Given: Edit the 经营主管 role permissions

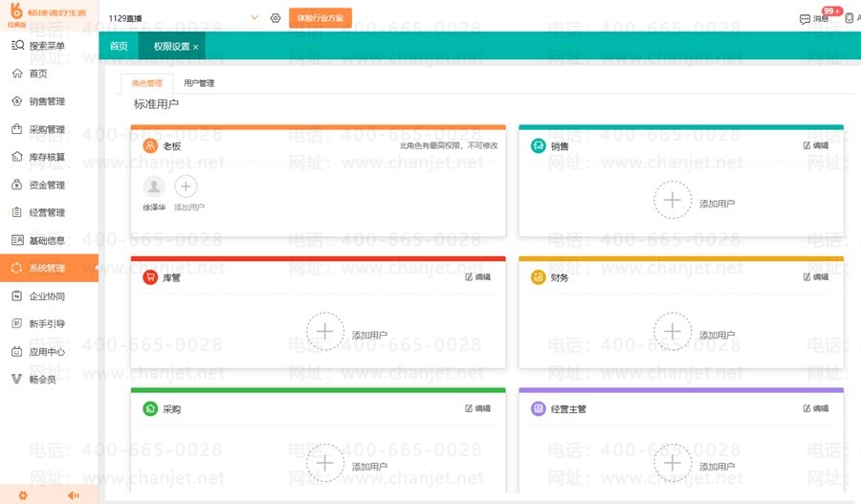Looking at the screenshot, I should tap(816, 408).
